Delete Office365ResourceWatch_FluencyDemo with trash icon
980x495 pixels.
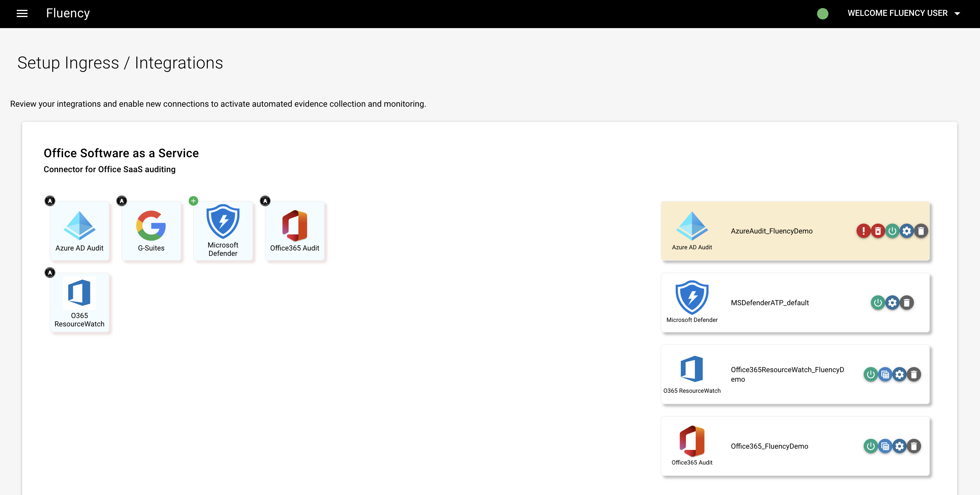click(914, 375)
